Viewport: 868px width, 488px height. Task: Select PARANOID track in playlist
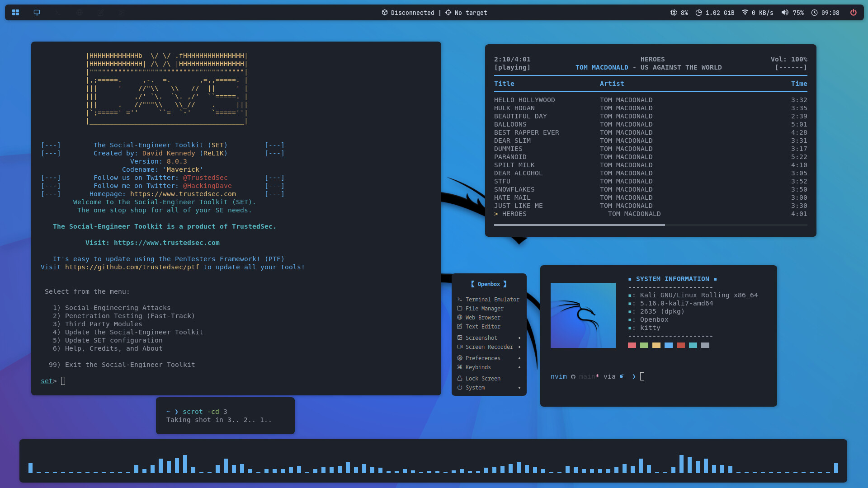[651, 157]
